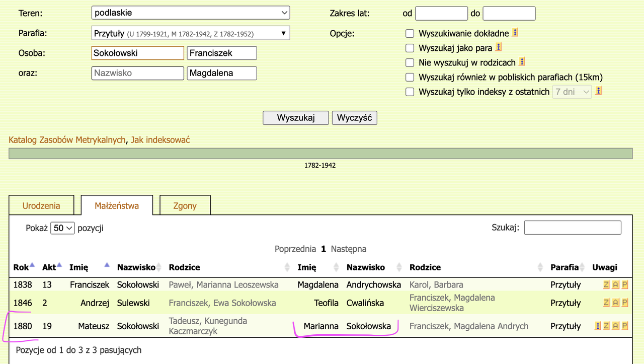The height and width of the screenshot is (364, 644).
Task: Enable search in nearby parishes (15km)
Action: (410, 78)
